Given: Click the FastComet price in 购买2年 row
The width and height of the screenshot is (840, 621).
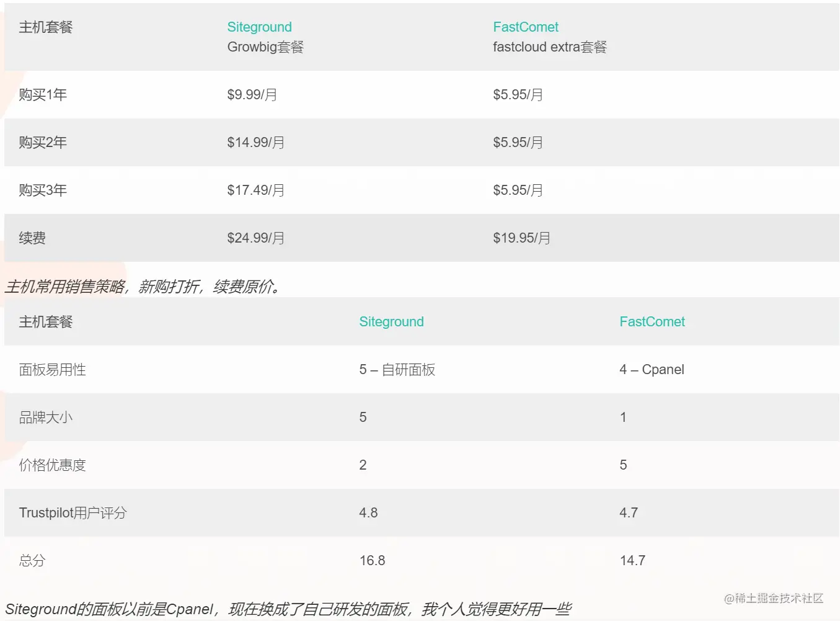Looking at the screenshot, I should coord(518,143).
